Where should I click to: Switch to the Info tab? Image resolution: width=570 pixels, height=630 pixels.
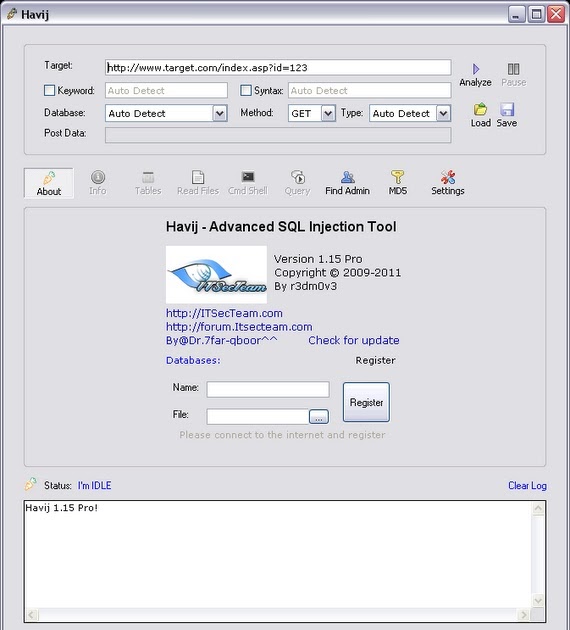point(98,183)
